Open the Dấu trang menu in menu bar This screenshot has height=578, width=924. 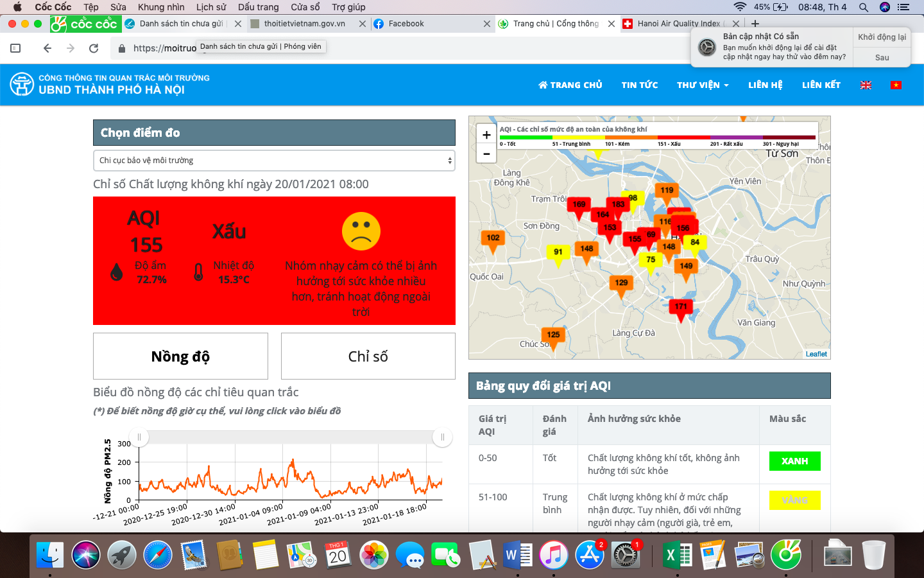258,7
